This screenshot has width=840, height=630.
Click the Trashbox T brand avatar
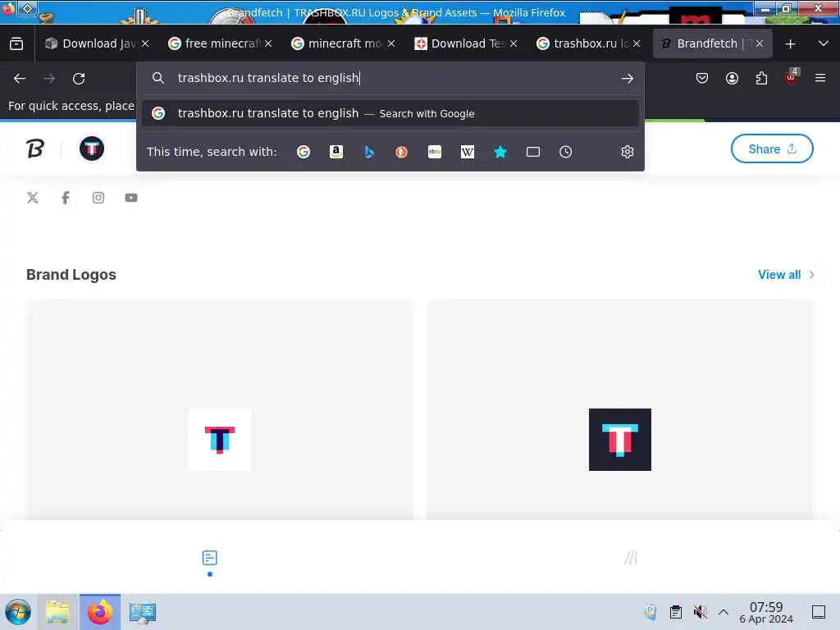coord(92,148)
